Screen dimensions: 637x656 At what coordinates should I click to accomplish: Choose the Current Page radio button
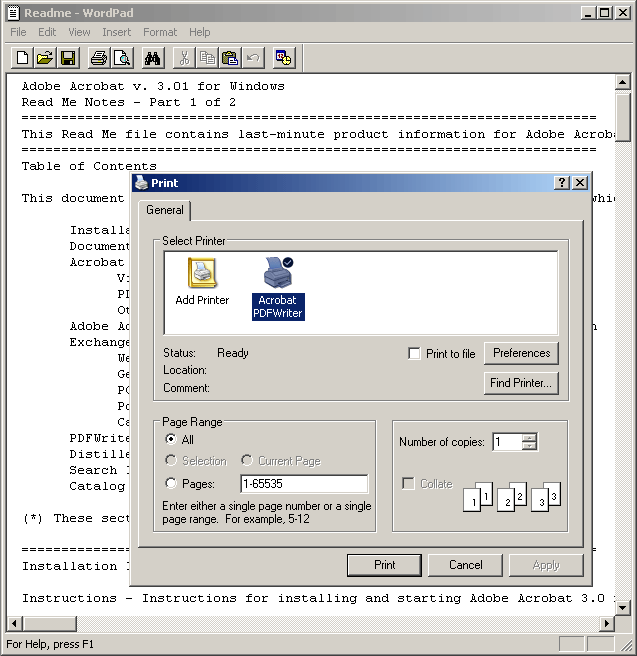pos(247,461)
